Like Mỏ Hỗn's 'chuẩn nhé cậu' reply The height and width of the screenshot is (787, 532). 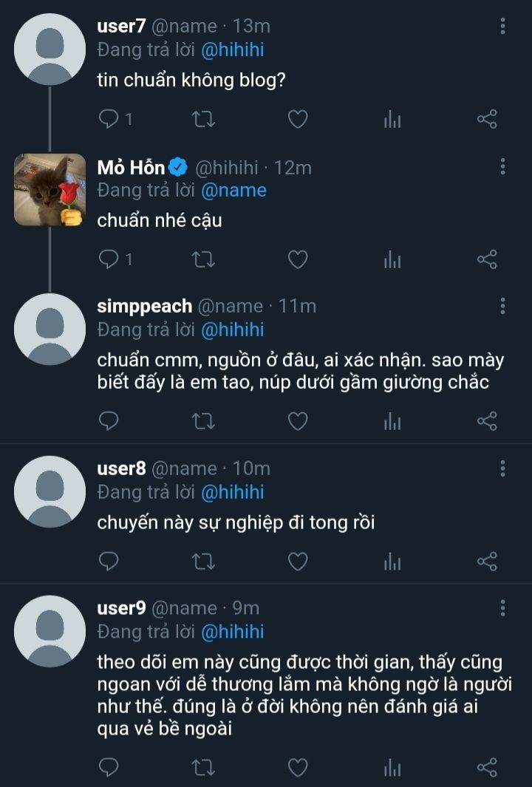click(297, 259)
